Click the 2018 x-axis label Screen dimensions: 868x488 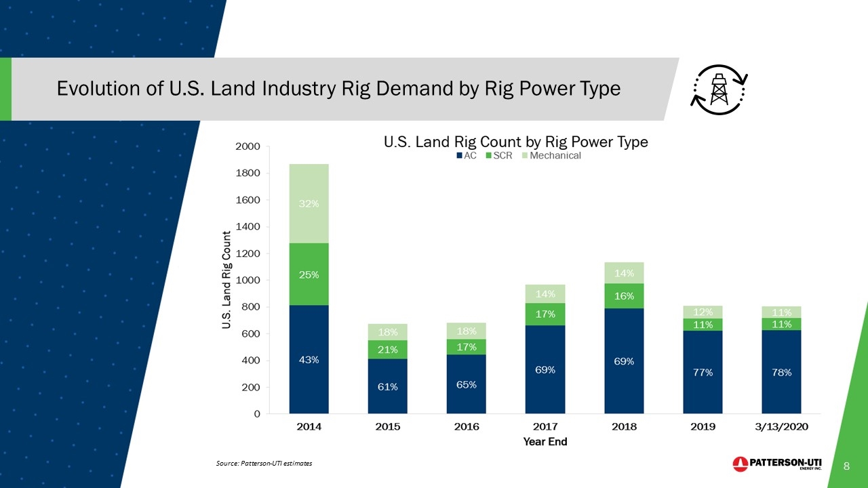pyautogui.click(x=624, y=426)
